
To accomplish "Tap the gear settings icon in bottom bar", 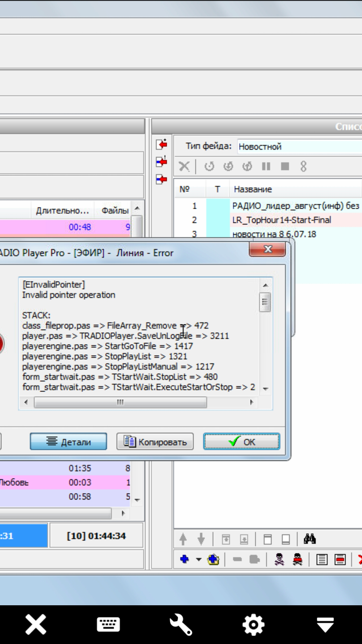I will coord(253,624).
